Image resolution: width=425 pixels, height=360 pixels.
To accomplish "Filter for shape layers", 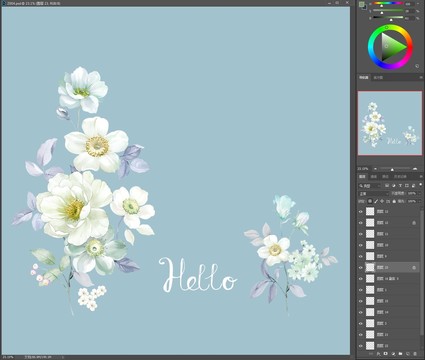I will 407,186.
